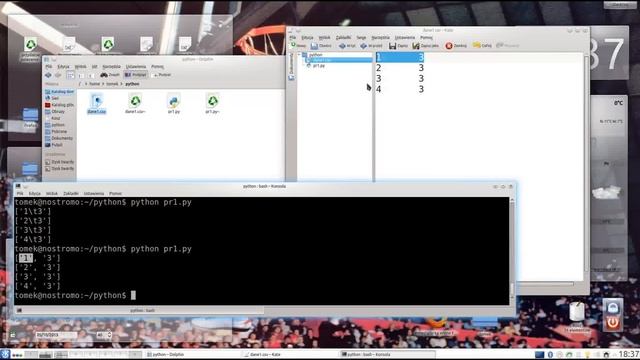Open Narzędzia menu in Kate
Viewport: 640px width, 360px height.
pos(380,38)
